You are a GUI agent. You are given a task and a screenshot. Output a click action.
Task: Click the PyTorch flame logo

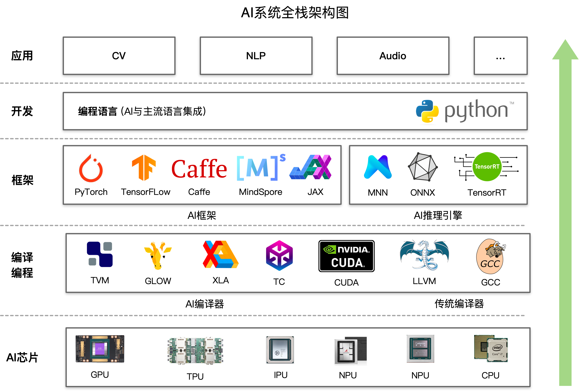[x=91, y=168]
